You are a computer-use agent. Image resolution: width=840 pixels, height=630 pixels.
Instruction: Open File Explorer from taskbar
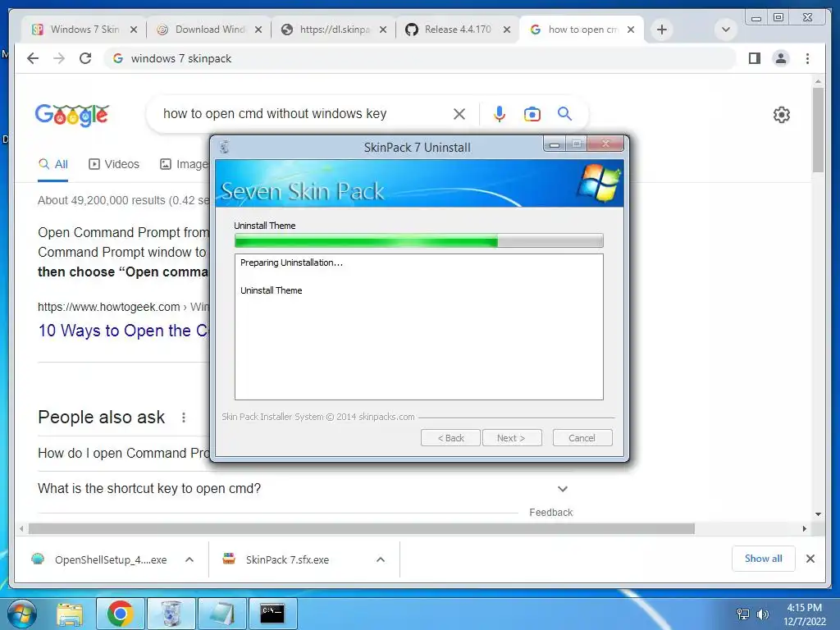70,614
